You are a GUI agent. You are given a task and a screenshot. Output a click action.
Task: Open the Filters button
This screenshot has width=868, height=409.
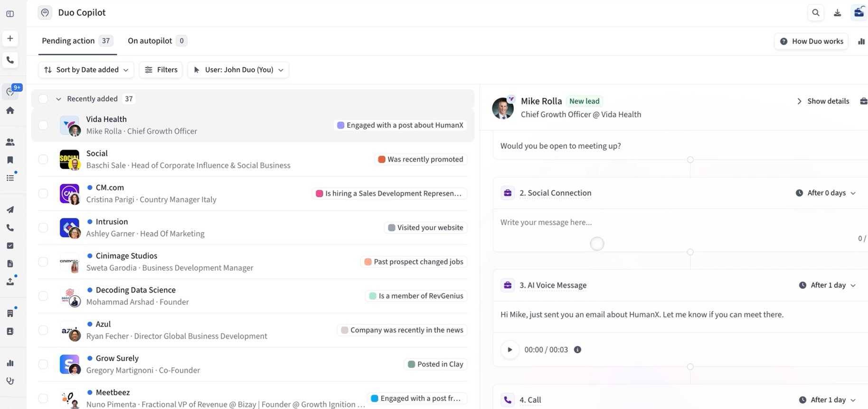(x=161, y=70)
